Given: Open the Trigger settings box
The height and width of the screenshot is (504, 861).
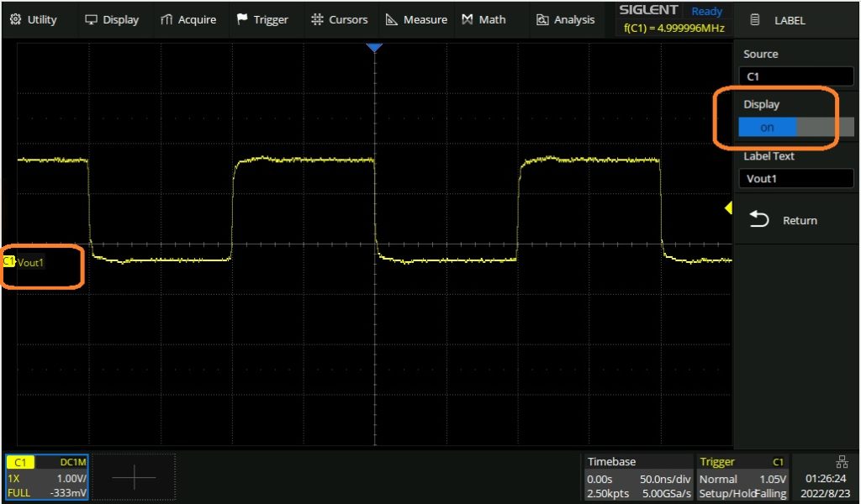Looking at the screenshot, I should tap(742, 477).
